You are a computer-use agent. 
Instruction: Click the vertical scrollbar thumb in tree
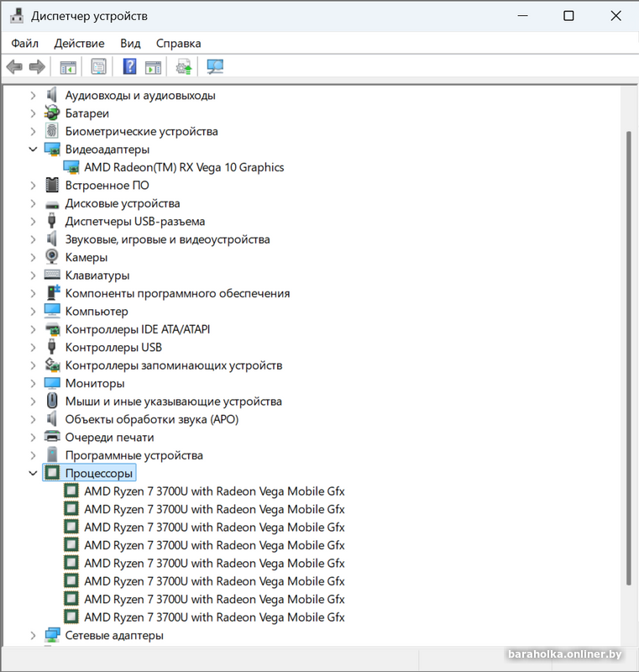click(629, 359)
